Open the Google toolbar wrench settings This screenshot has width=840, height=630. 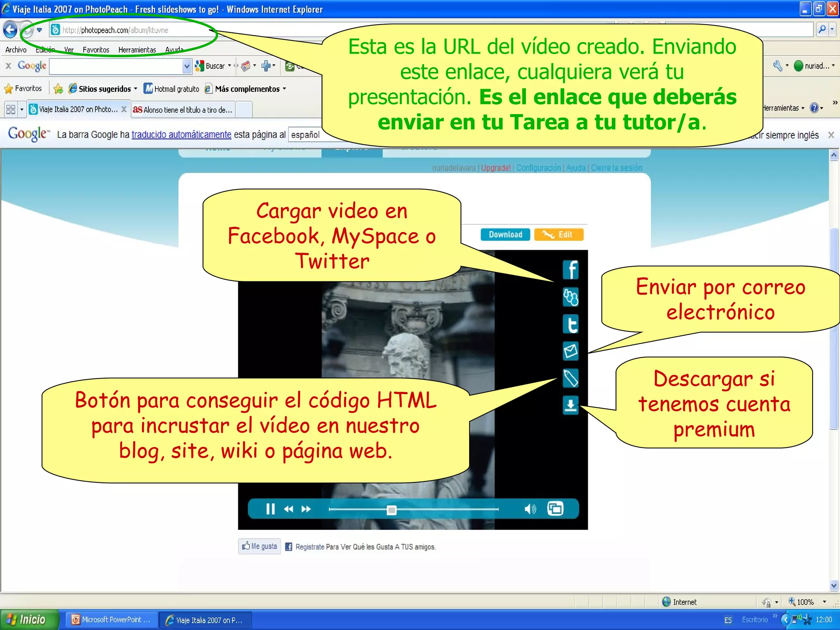coord(778,66)
